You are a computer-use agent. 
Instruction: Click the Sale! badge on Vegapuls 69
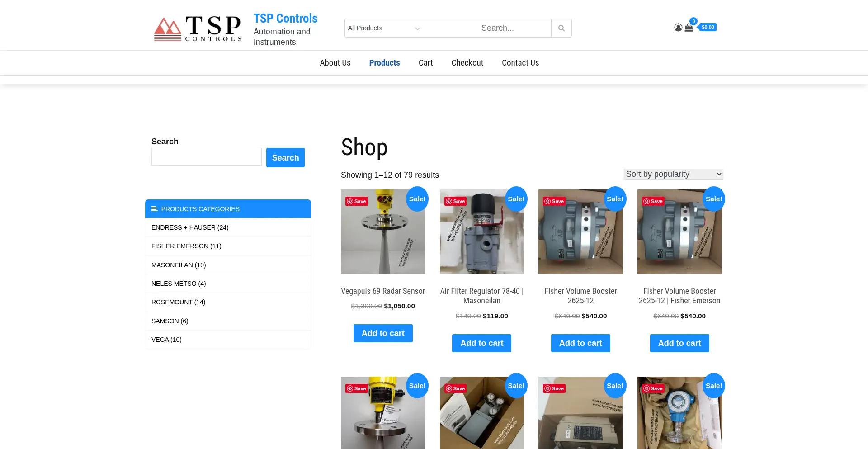(417, 199)
